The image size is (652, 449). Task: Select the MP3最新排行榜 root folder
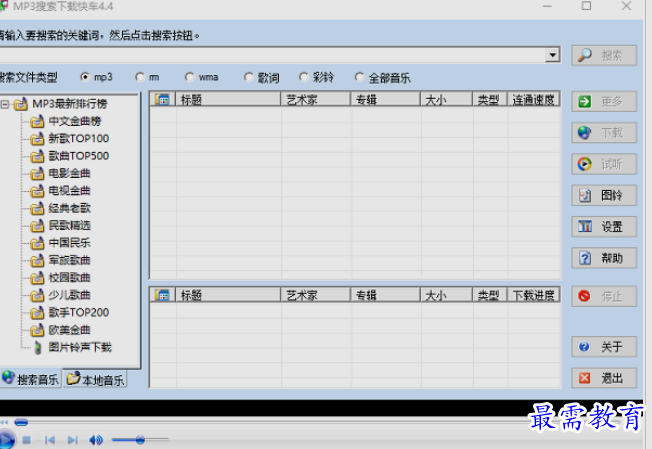69,104
